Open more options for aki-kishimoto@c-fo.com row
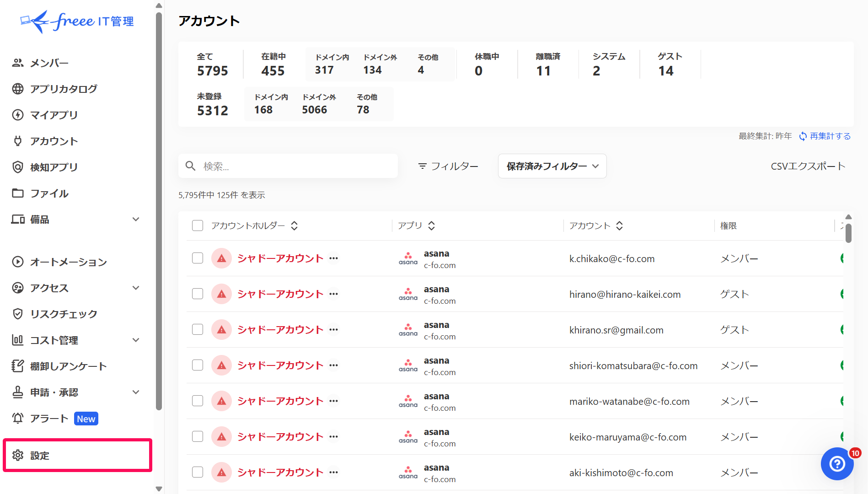 [x=334, y=473]
